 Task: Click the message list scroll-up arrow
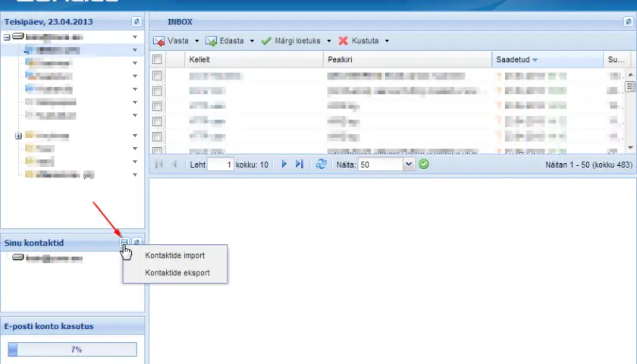click(630, 75)
